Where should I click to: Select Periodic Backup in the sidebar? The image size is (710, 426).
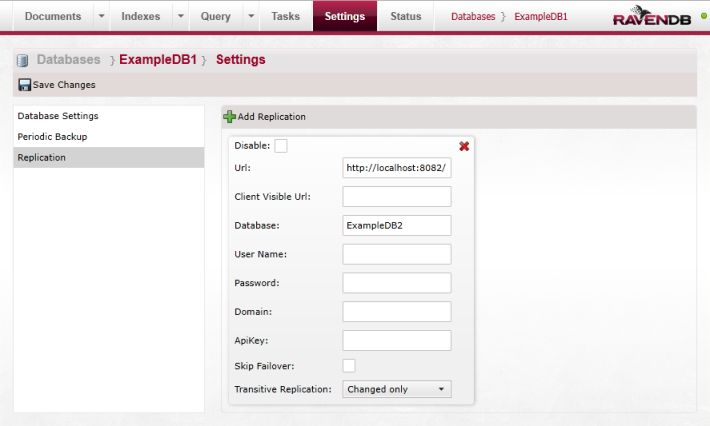(109, 137)
